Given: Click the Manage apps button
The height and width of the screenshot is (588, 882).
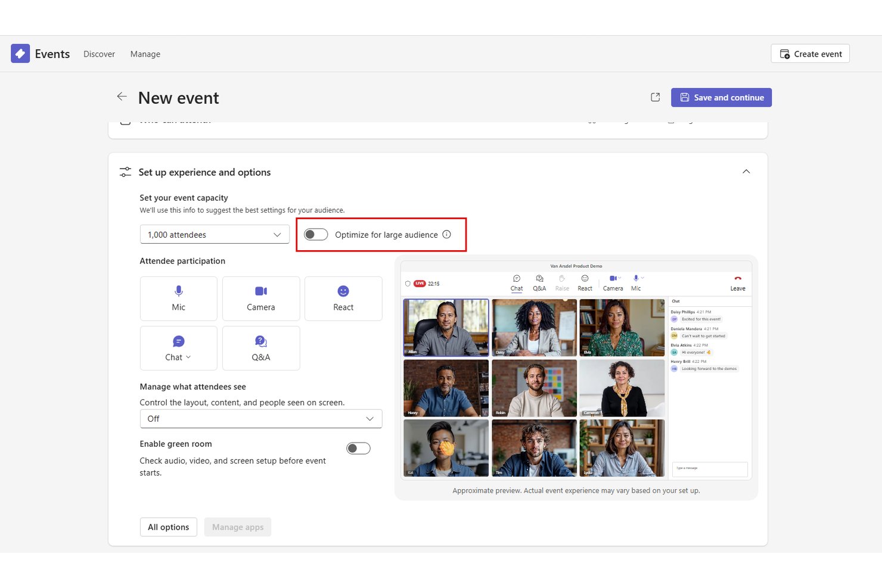Looking at the screenshot, I should [238, 527].
